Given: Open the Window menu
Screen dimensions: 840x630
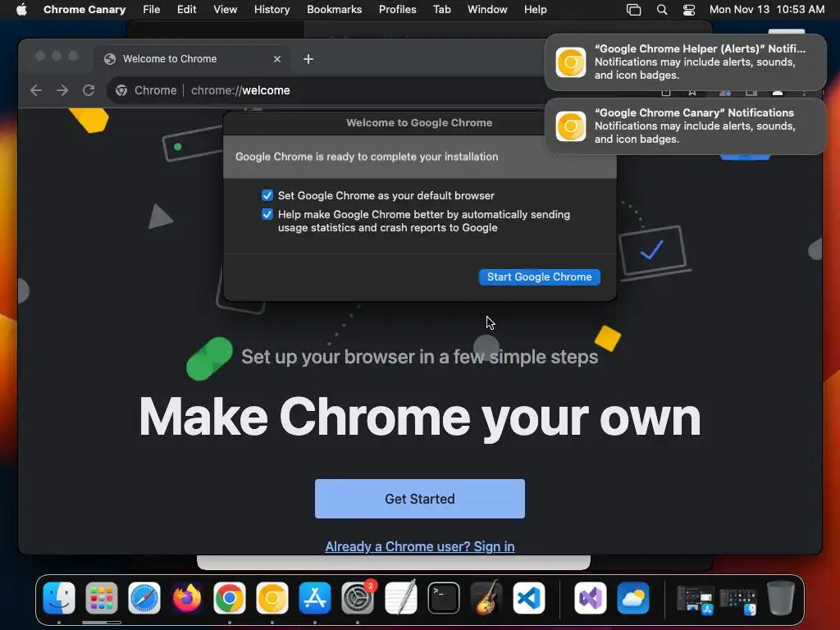Looking at the screenshot, I should (x=487, y=9).
